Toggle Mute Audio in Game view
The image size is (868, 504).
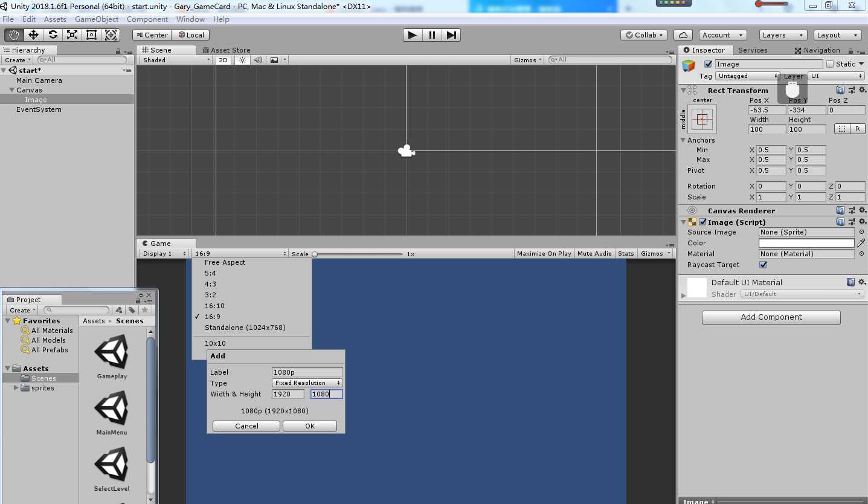tap(594, 253)
